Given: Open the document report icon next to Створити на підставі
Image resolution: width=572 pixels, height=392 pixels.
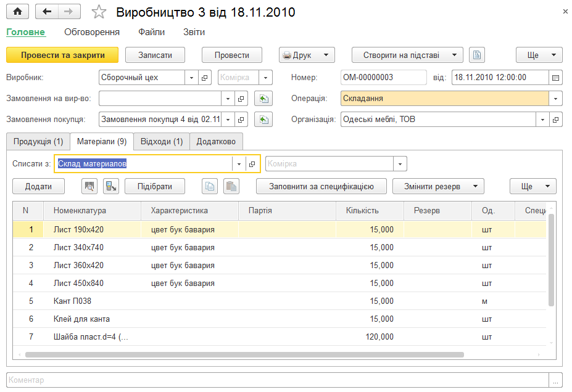Looking at the screenshot, I should 477,55.
